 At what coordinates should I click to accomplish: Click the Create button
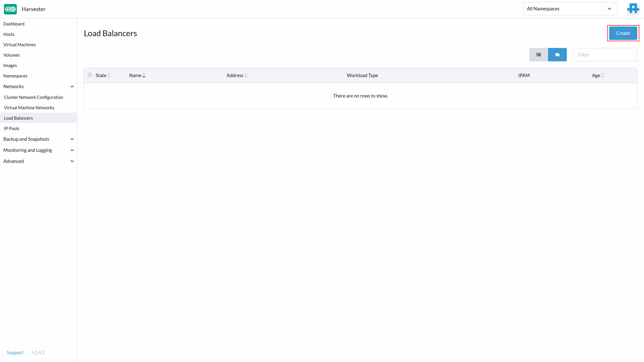click(x=623, y=33)
